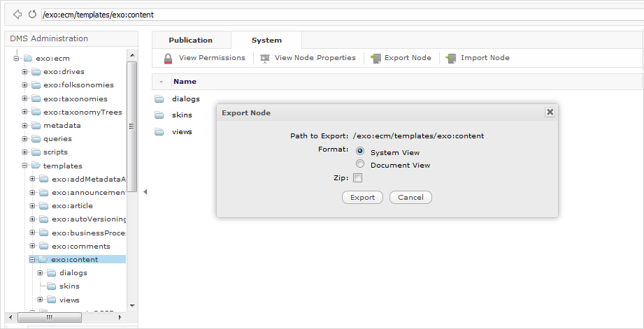
Task: Click exo:content open folder icon
Action: 43,260
